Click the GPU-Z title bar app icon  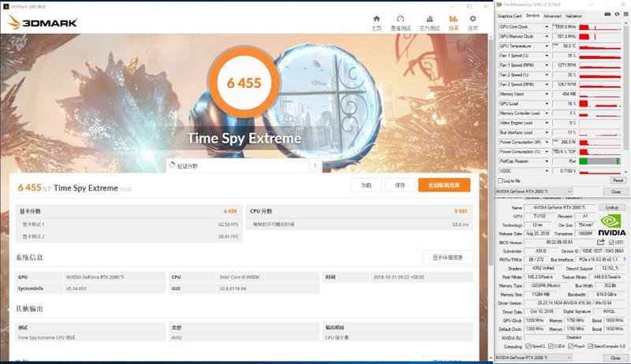(x=499, y=5)
